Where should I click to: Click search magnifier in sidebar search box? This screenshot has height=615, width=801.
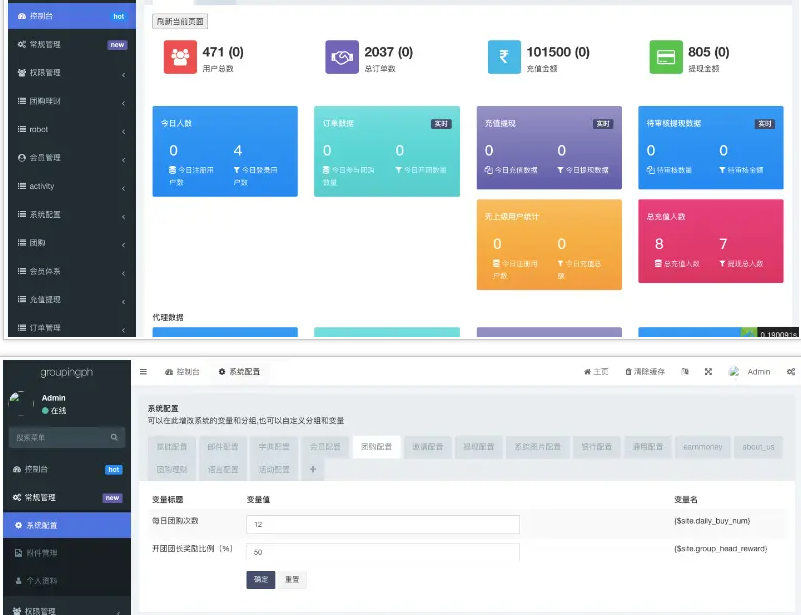pyautogui.click(x=115, y=437)
